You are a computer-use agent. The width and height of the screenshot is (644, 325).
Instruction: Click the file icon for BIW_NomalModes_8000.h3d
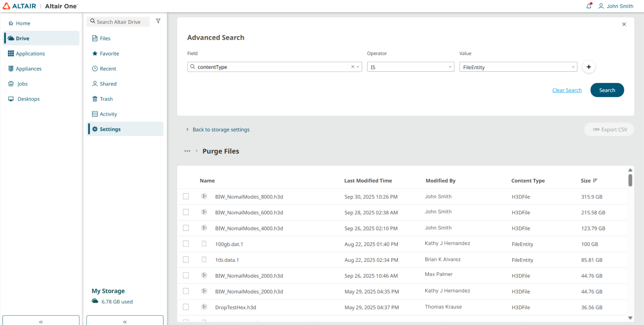click(204, 196)
